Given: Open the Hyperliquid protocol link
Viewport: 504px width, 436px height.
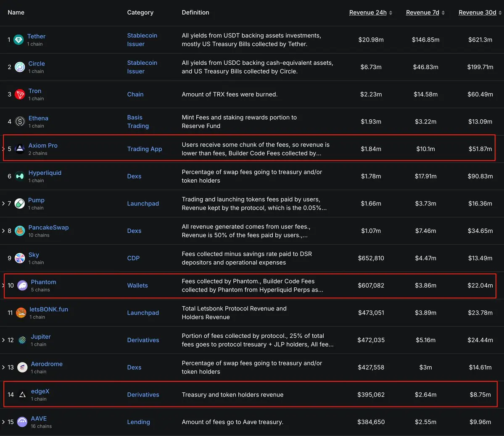Looking at the screenshot, I should [45, 173].
